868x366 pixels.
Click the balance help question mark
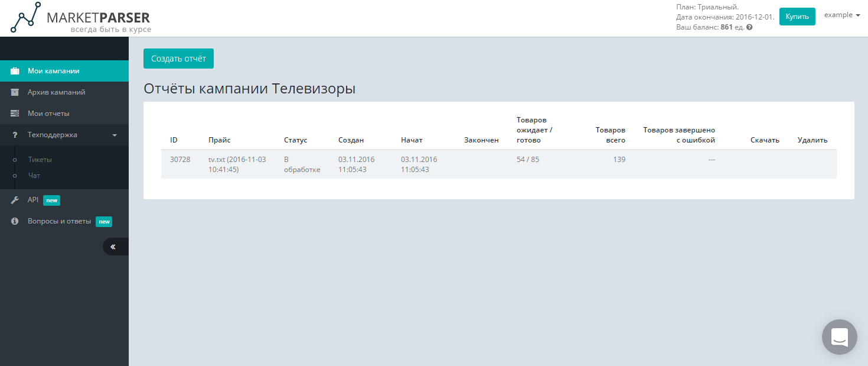pos(748,27)
